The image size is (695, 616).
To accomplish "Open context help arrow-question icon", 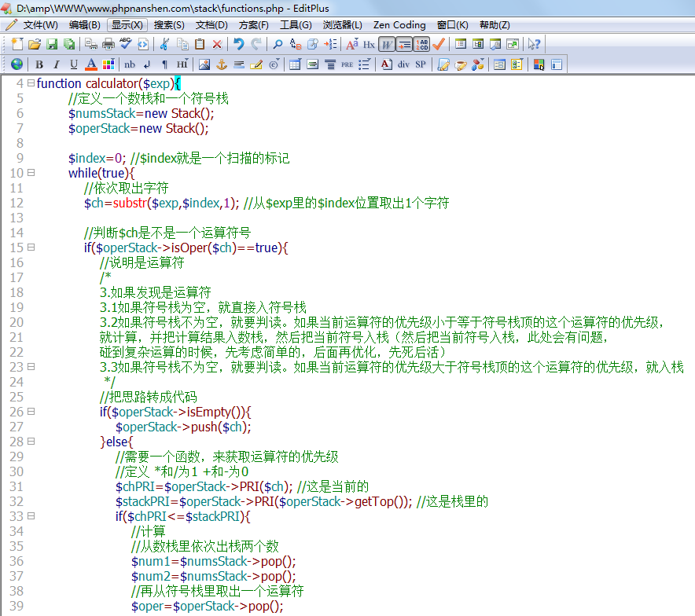I will (x=534, y=44).
